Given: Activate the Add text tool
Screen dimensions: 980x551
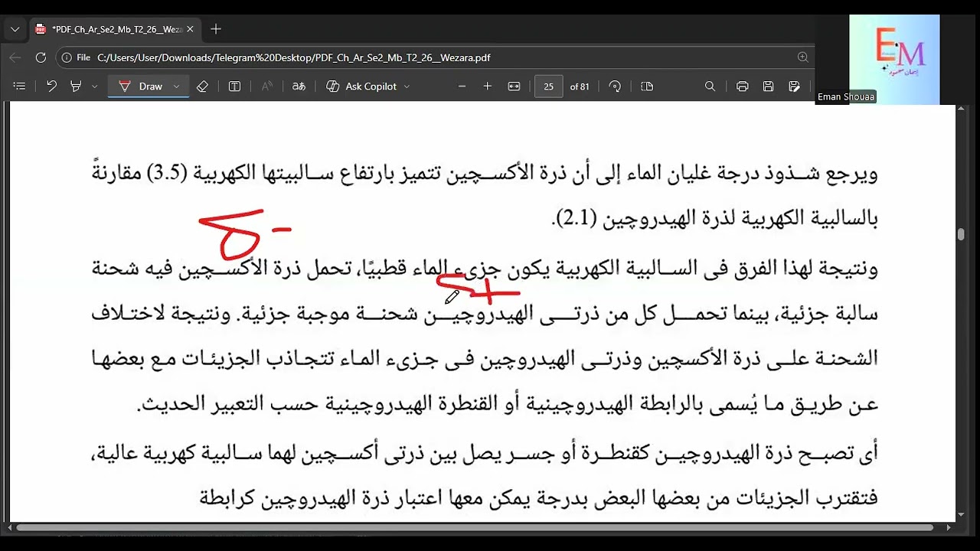Looking at the screenshot, I should click(x=235, y=86).
